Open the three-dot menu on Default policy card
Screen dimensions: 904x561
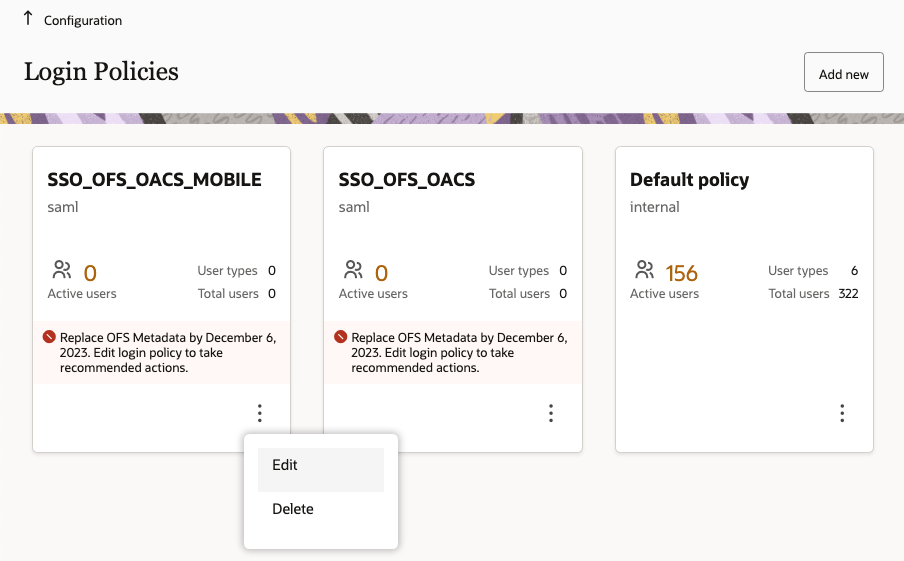pos(842,413)
